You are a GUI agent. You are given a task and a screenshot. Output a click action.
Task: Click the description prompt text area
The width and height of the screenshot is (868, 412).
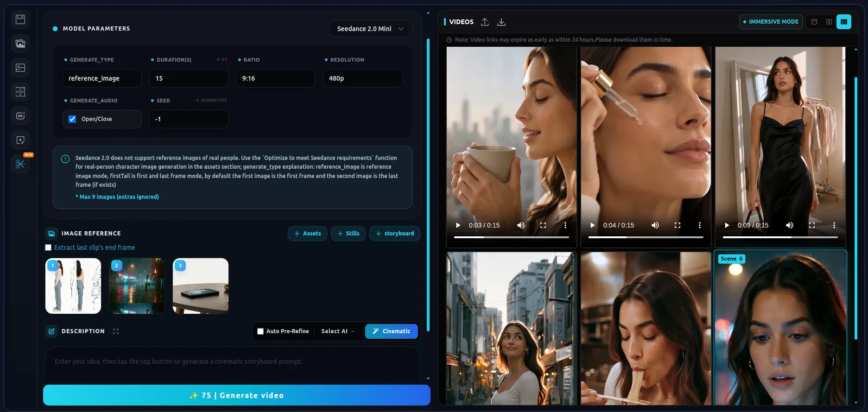click(x=233, y=365)
